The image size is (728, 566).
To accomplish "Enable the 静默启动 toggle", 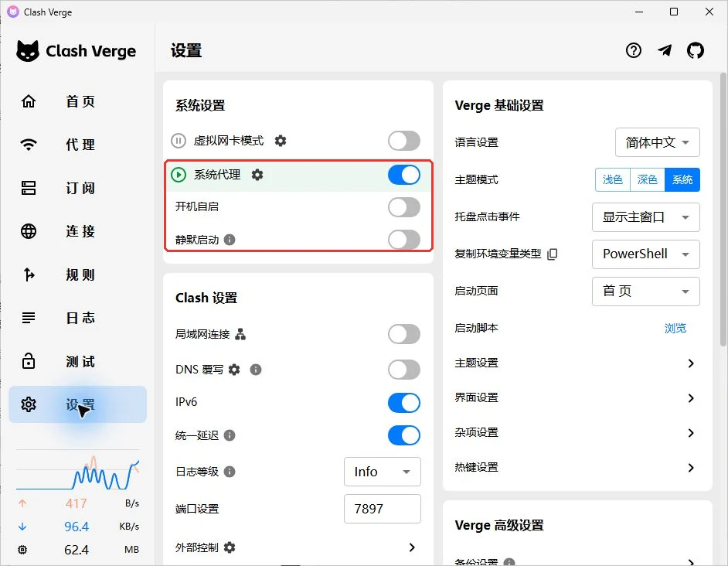I will [404, 240].
